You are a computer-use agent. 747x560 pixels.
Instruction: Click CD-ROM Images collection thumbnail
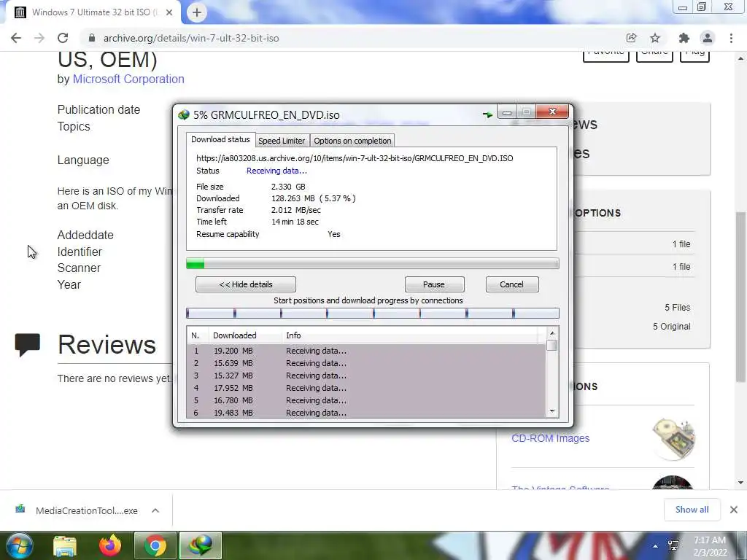[673, 438]
